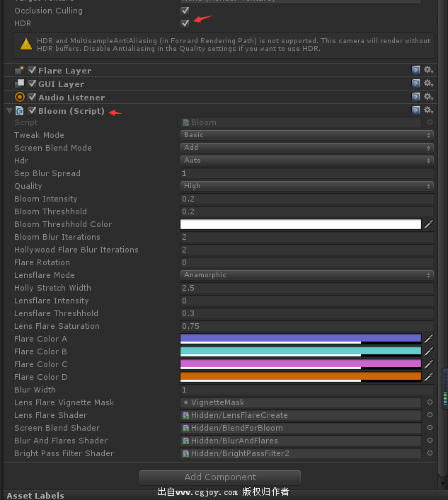Collapse the Bloom (Script) component

(10, 111)
